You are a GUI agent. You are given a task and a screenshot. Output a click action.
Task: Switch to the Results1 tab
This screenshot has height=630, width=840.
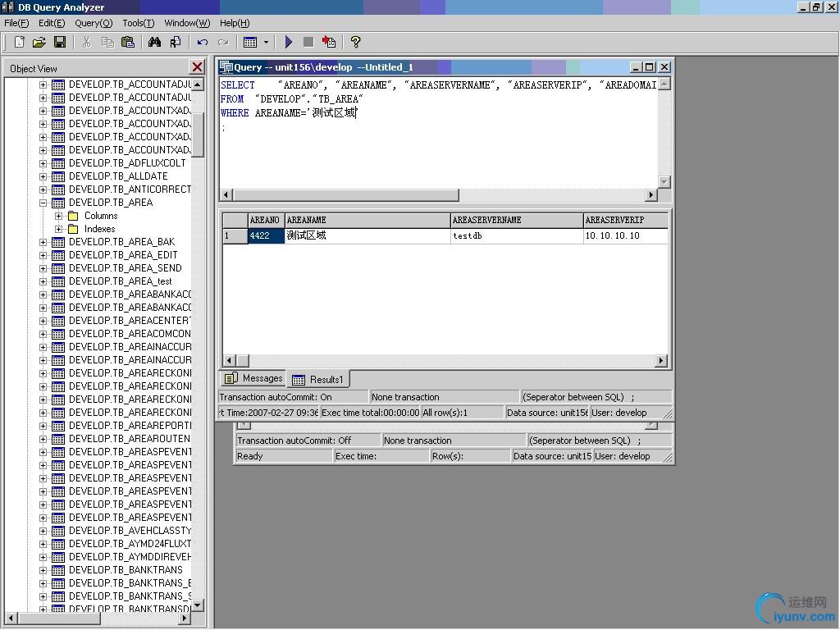(317, 379)
